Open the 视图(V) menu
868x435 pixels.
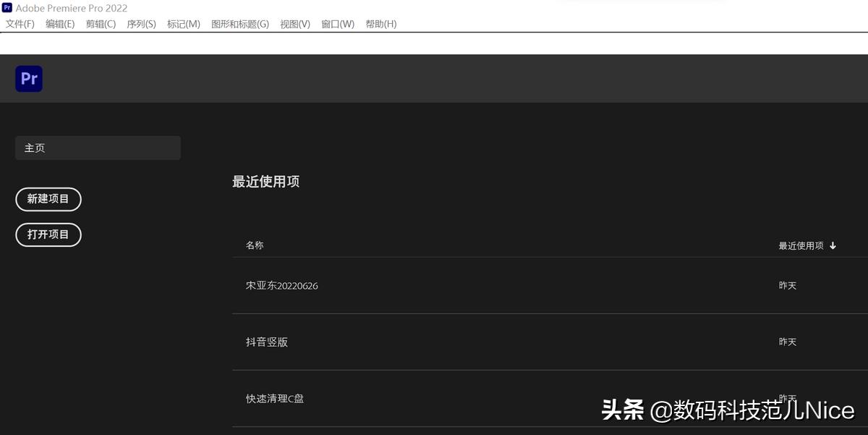(294, 24)
